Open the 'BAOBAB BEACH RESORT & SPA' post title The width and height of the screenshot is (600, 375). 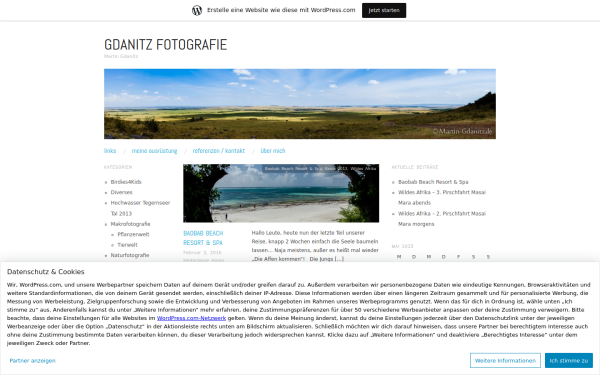pos(203,238)
